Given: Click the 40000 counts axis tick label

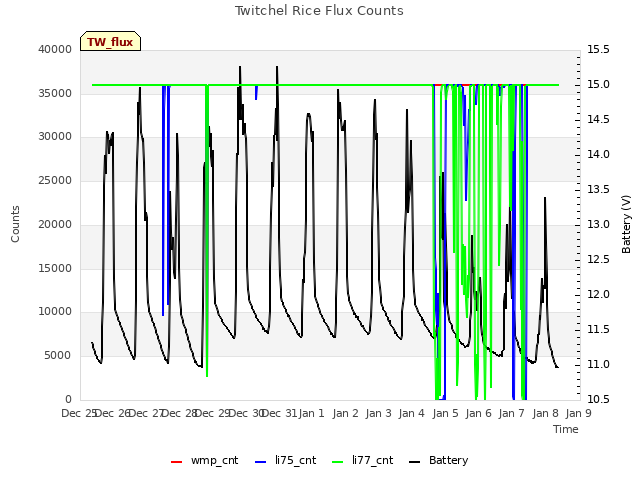Looking at the screenshot, I should (55, 50).
